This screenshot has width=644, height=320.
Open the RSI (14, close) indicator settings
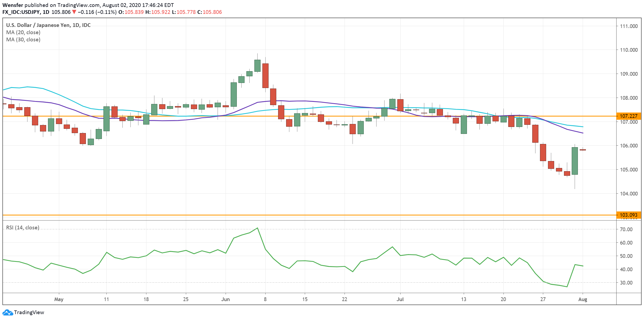(x=22, y=228)
